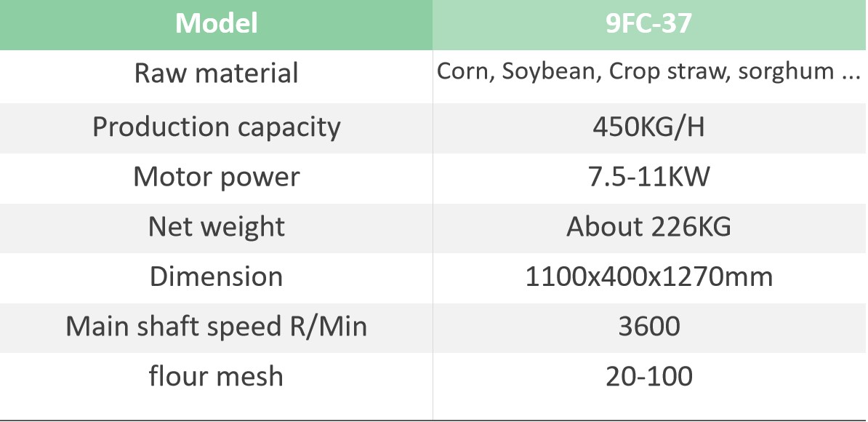This screenshot has width=868, height=422.
Task: Click the 7.5-11KW value
Action: click(650, 178)
